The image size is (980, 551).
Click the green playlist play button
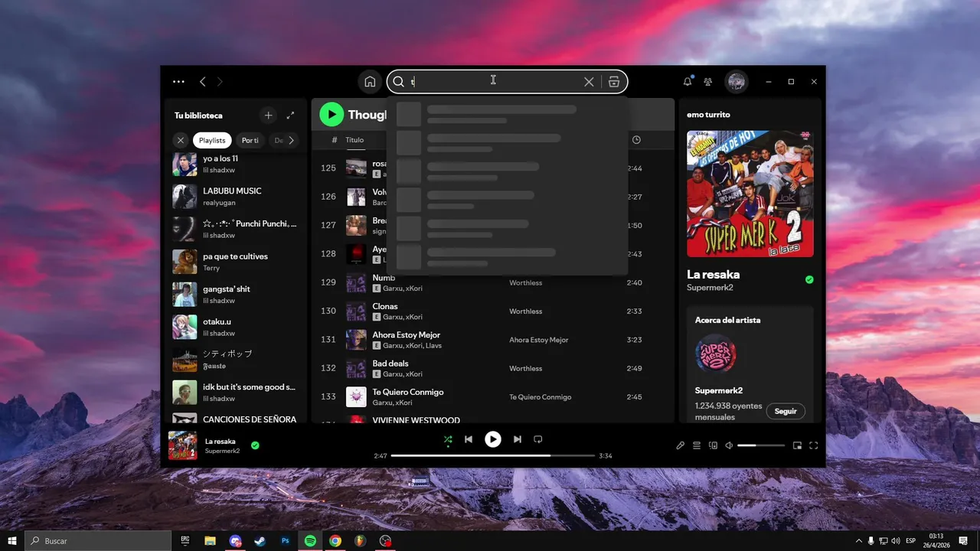click(332, 114)
